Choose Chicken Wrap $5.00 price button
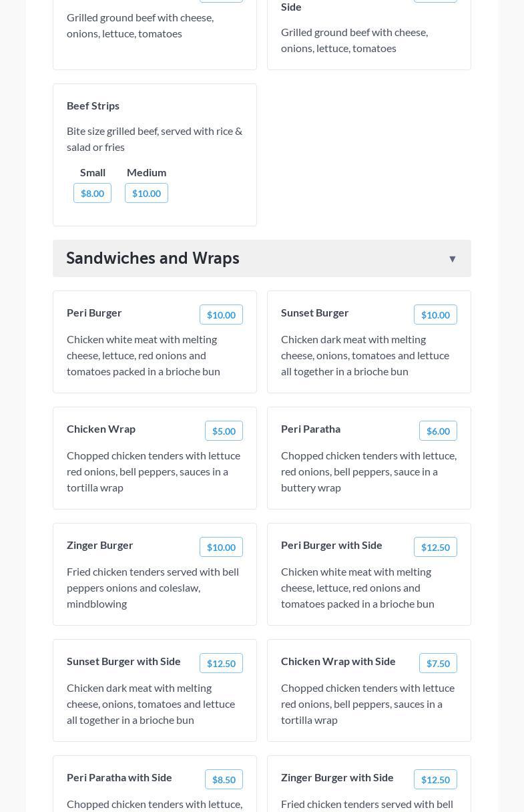This screenshot has width=524, height=812. point(224,431)
